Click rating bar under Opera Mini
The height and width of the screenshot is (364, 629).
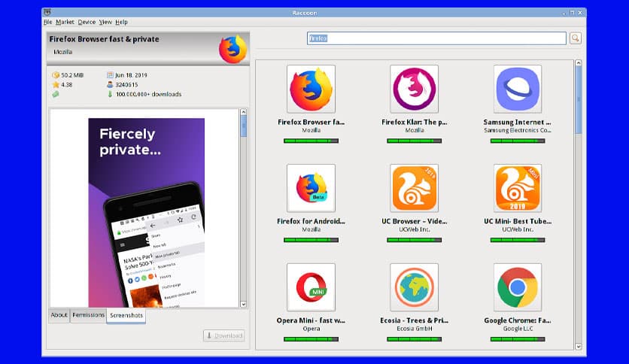click(311, 339)
